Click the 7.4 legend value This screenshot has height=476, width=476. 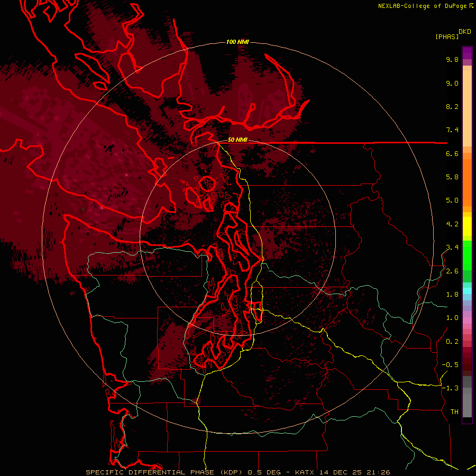[x=452, y=130]
